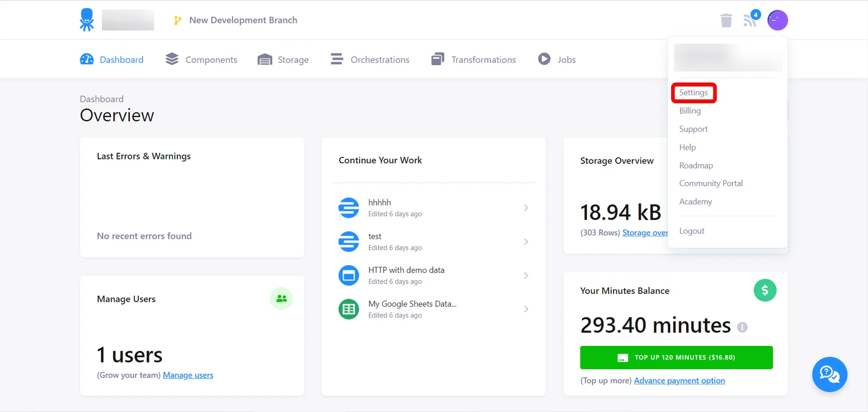Click the Jobs play icon

click(x=544, y=59)
